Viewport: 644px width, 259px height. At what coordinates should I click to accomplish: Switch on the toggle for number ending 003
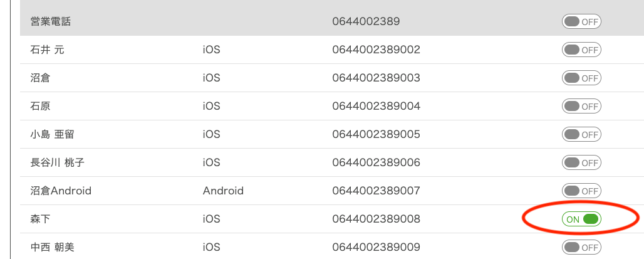pos(581,78)
